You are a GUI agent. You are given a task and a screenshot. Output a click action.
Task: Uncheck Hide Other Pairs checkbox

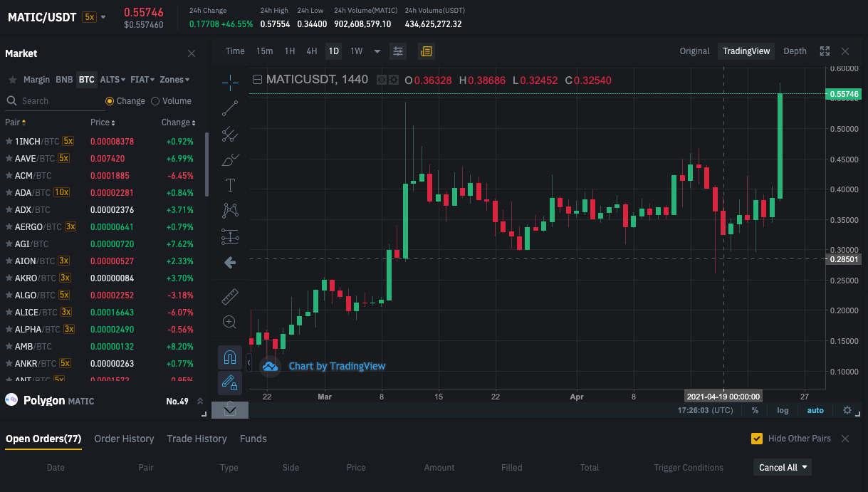[757, 439]
